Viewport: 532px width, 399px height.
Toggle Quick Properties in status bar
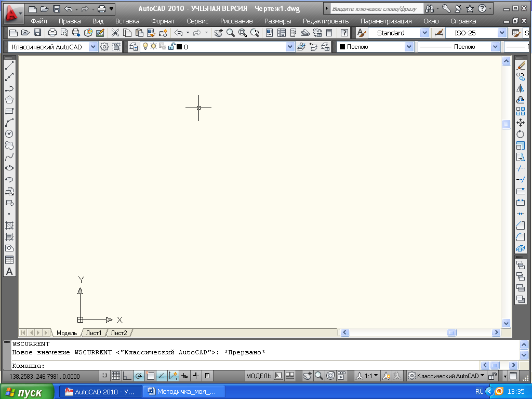pyautogui.click(x=207, y=376)
